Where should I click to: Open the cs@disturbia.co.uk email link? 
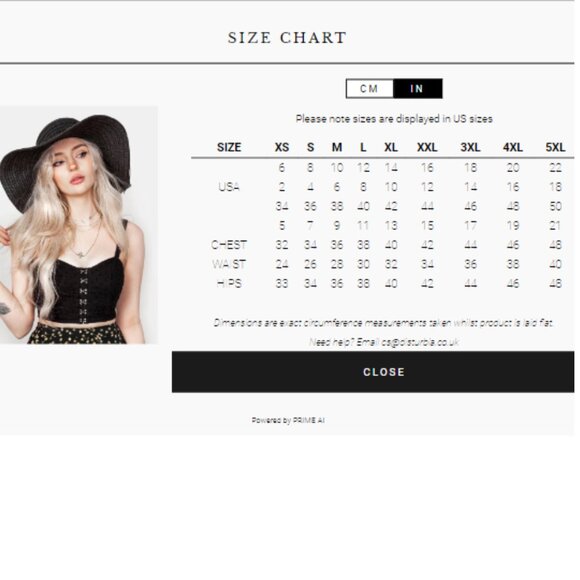[x=420, y=342]
